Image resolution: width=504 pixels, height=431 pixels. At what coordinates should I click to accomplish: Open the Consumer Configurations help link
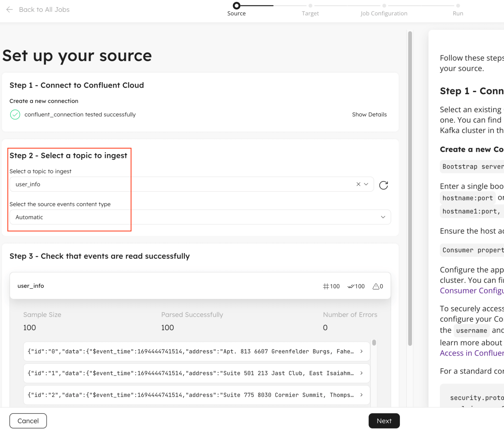[472, 291]
